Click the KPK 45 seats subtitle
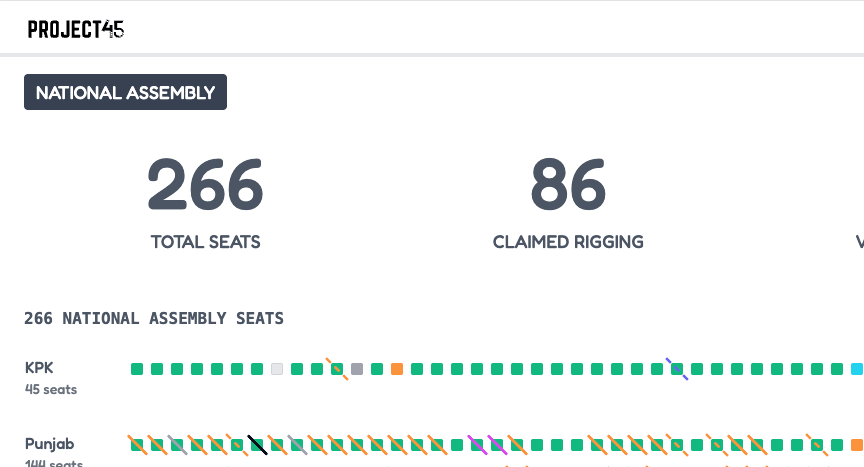This screenshot has width=864, height=467. [x=51, y=389]
